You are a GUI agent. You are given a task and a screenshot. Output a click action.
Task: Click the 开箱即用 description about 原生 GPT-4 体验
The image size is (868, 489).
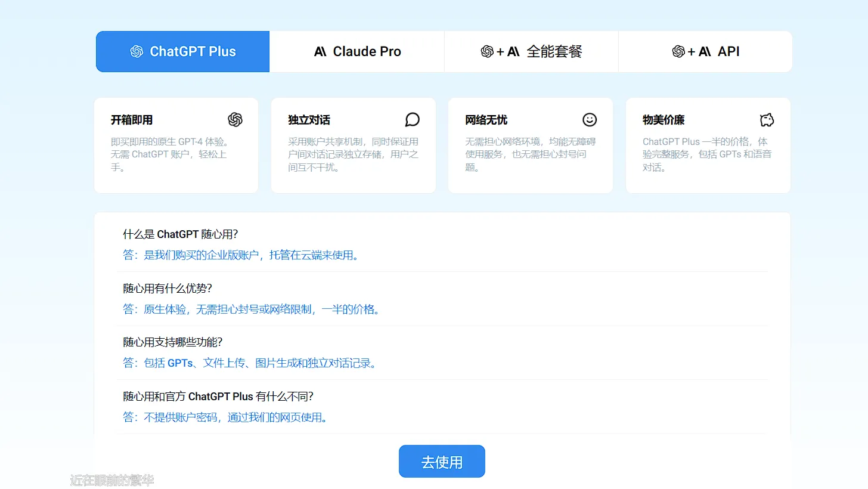170,154
